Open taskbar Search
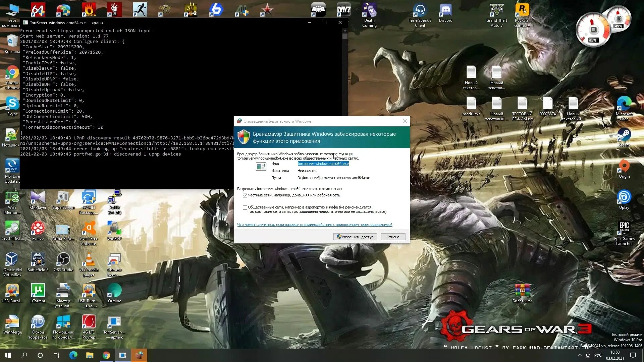Viewport: 644px width, 362px height. 24,355
